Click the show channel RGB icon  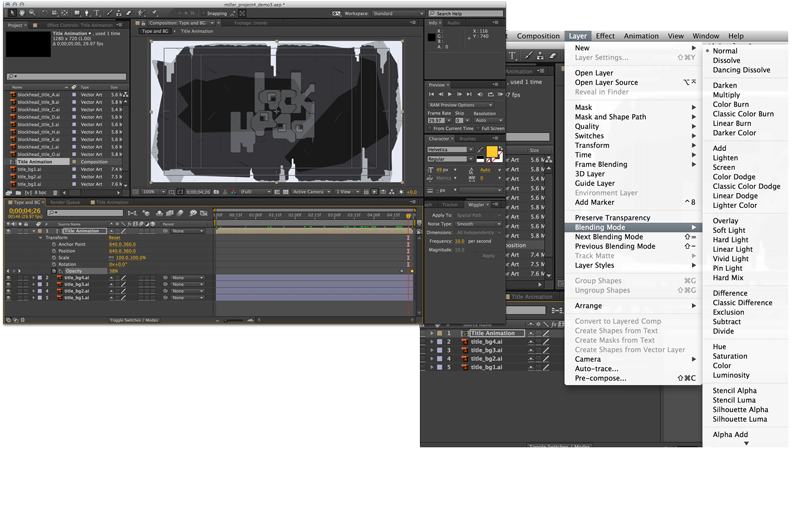233,192
